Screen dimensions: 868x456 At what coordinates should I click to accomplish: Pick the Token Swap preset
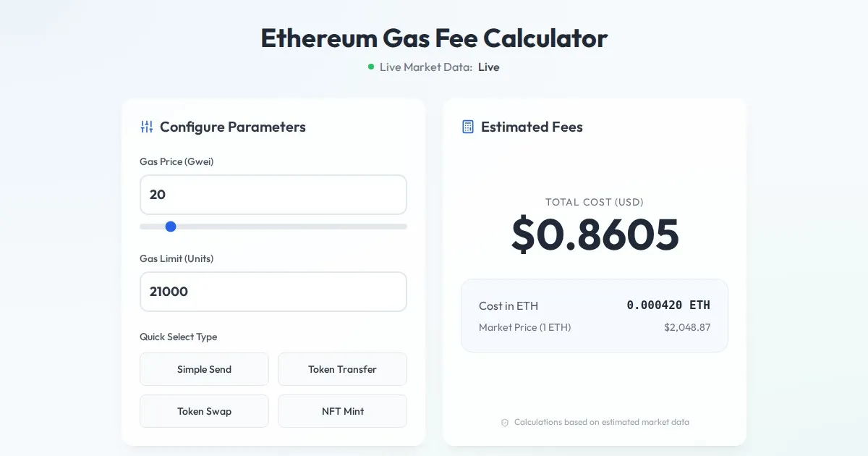coord(204,411)
